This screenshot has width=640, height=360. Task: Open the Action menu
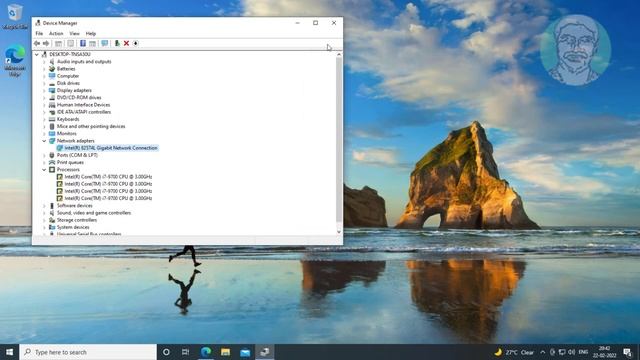point(56,33)
